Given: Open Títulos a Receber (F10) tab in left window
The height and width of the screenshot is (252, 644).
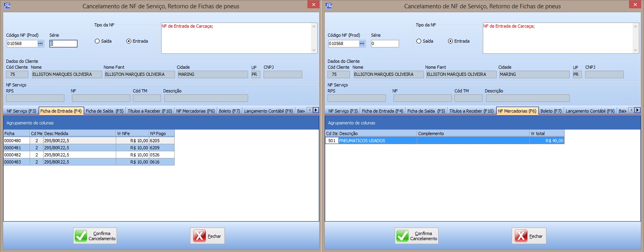Looking at the screenshot, I should (150, 111).
